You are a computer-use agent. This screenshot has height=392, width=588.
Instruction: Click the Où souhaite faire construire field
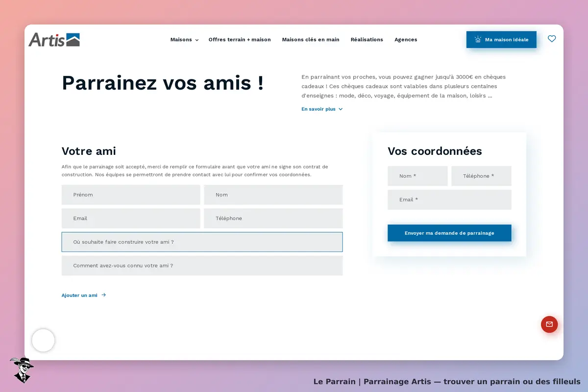(x=202, y=242)
